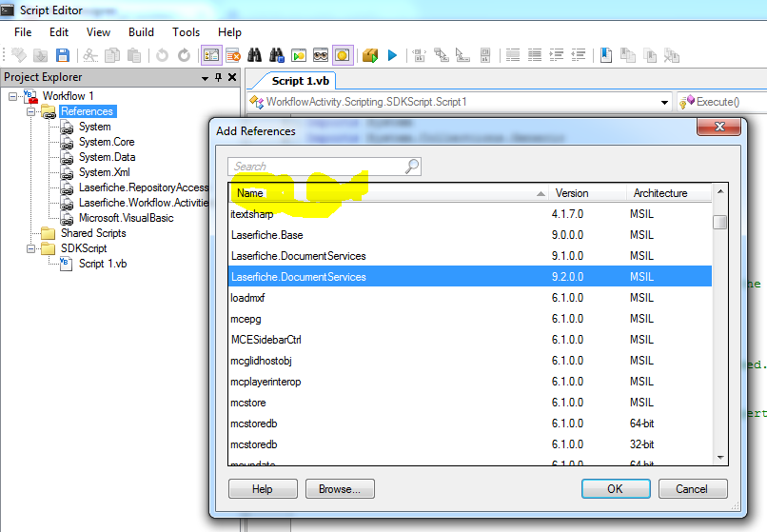Select the Shared Scripts folder
Image resolution: width=767 pixels, height=532 pixels.
tap(93, 233)
